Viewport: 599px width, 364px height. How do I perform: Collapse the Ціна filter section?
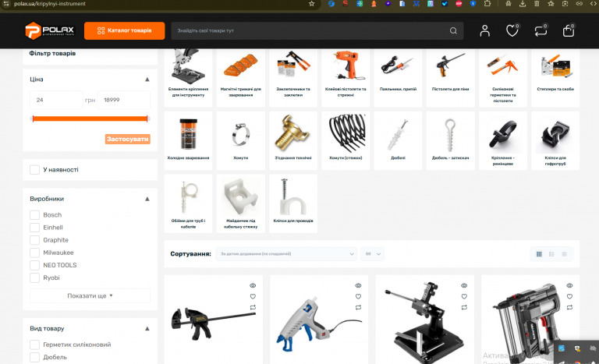click(147, 80)
